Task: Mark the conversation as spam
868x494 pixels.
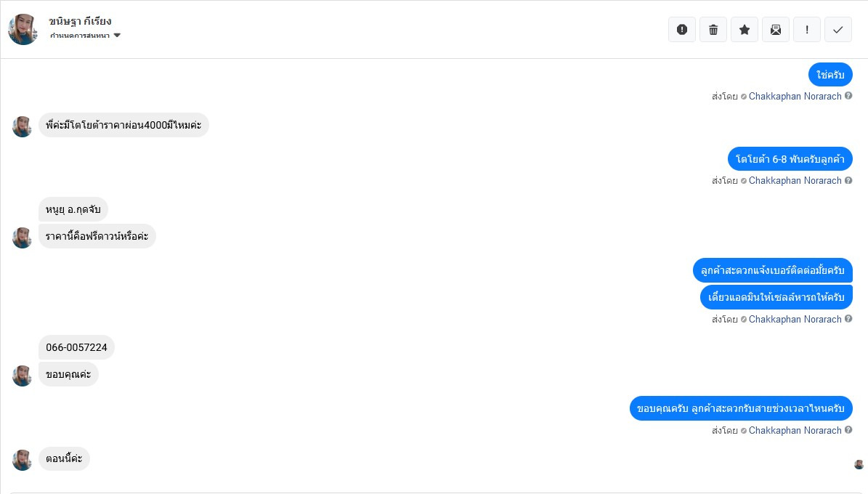Action: [681, 30]
